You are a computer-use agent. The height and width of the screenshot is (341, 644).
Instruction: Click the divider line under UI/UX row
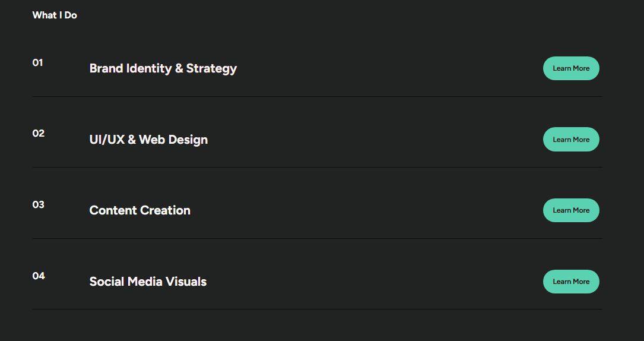point(317,167)
